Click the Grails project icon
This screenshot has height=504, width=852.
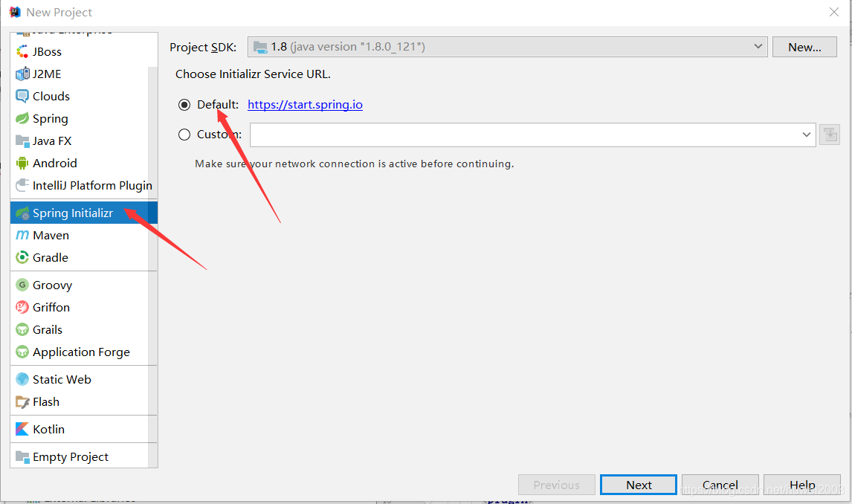[x=22, y=329]
